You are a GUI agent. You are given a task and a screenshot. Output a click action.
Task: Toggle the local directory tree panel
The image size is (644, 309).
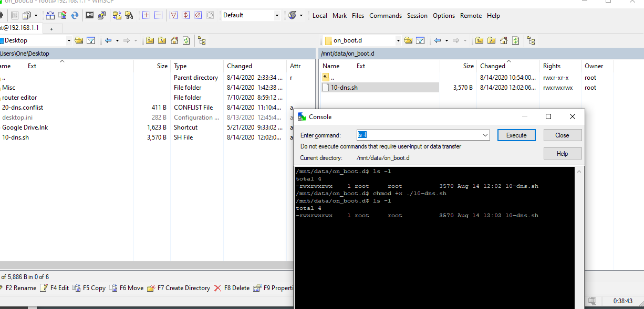pos(202,40)
